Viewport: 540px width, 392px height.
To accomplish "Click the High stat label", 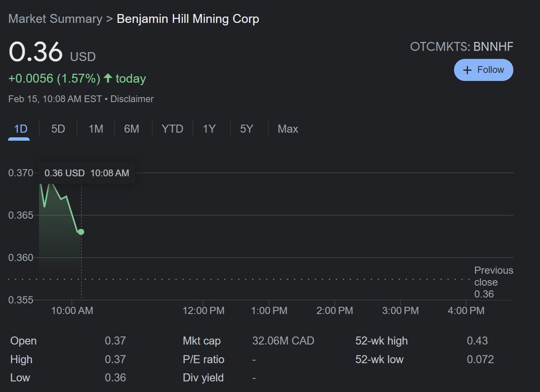I will pyautogui.click(x=21, y=360).
